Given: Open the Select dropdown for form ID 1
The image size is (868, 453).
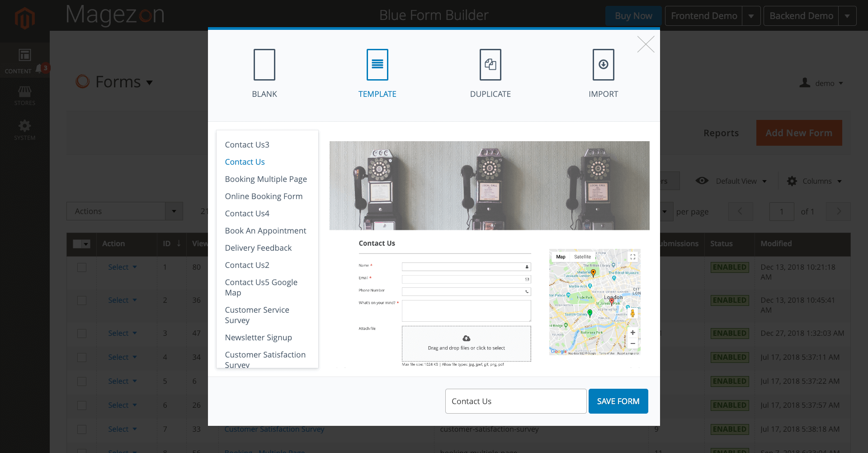Looking at the screenshot, I should 122,267.
